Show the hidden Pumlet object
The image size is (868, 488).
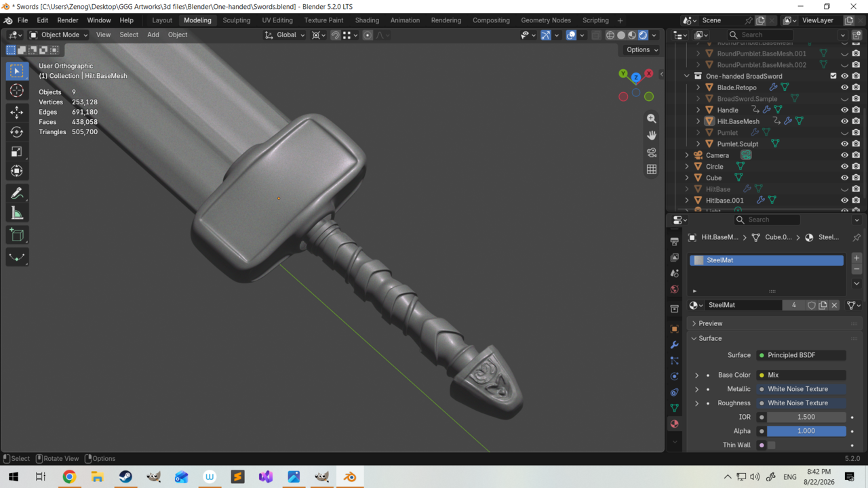coord(845,133)
